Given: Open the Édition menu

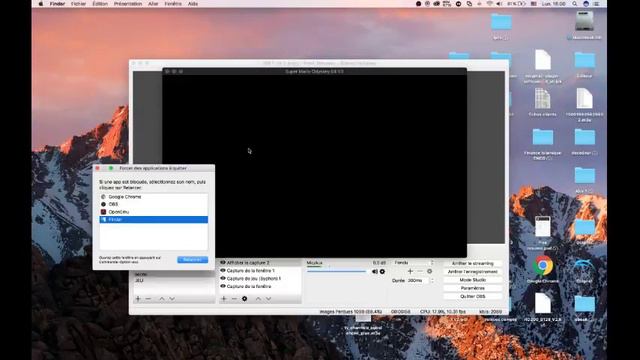Looking at the screenshot, I should pos(100,4).
